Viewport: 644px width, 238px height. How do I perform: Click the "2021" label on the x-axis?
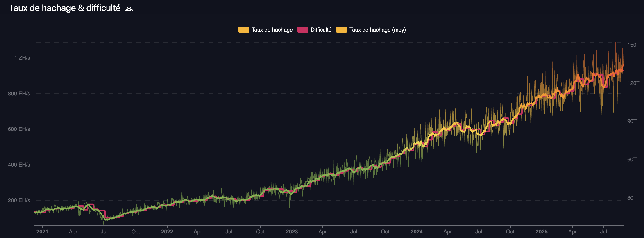pyautogui.click(x=42, y=232)
